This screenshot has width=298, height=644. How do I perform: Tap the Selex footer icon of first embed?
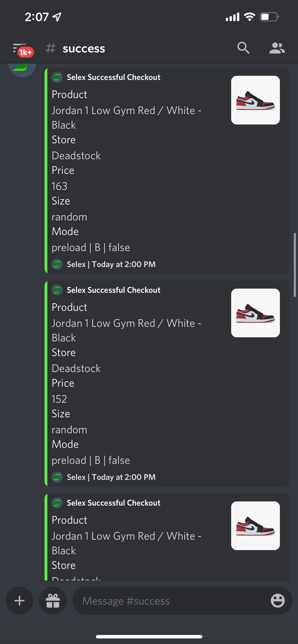(x=57, y=264)
